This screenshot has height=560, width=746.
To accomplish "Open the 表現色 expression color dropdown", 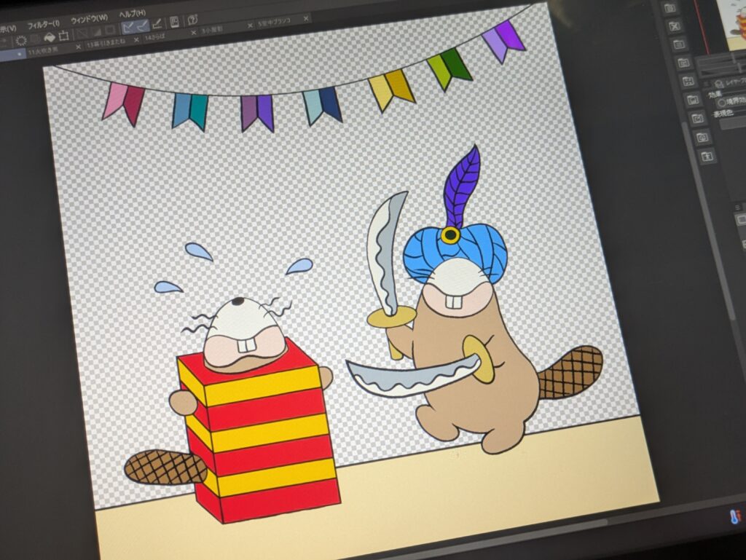I will [x=733, y=124].
